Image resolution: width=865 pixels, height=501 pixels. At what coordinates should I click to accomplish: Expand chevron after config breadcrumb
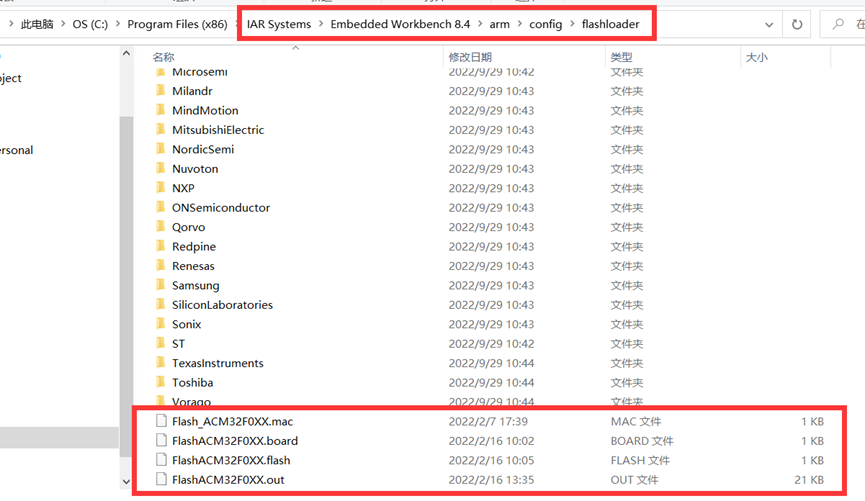[572, 24]
